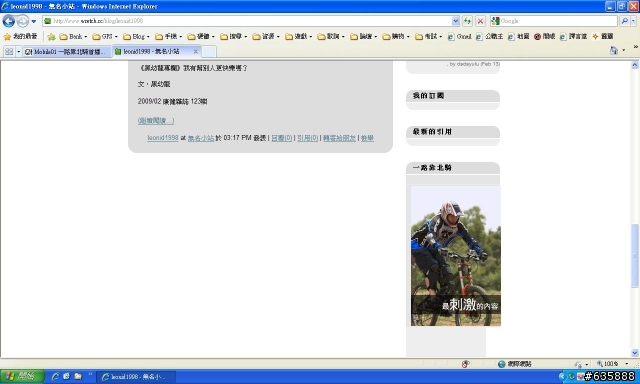Click the Add to Favorites star icon
The height and width of the screenshot is (384, 640).
(51, 37)
